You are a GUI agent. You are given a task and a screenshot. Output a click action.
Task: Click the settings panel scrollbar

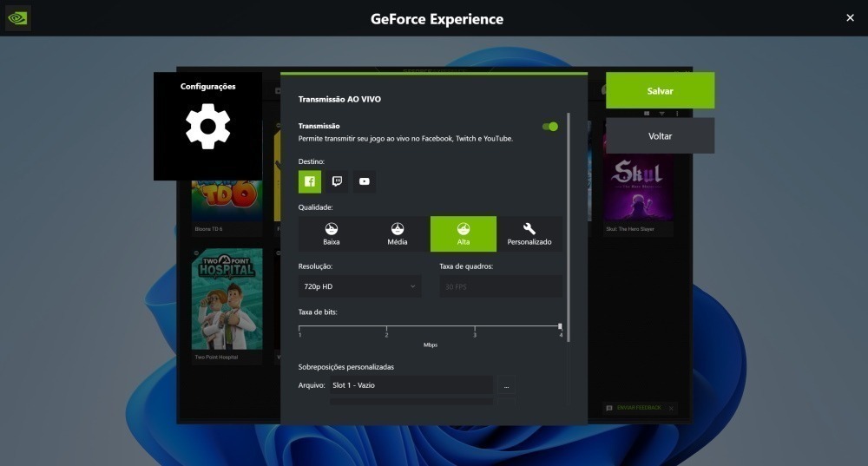tap(569, 226)
